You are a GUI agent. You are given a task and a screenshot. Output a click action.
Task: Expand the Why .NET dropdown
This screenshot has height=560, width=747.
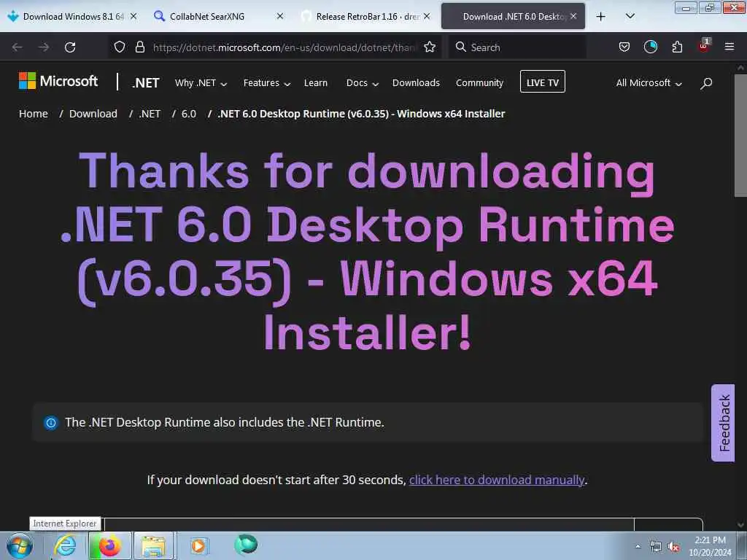point(201,83)
